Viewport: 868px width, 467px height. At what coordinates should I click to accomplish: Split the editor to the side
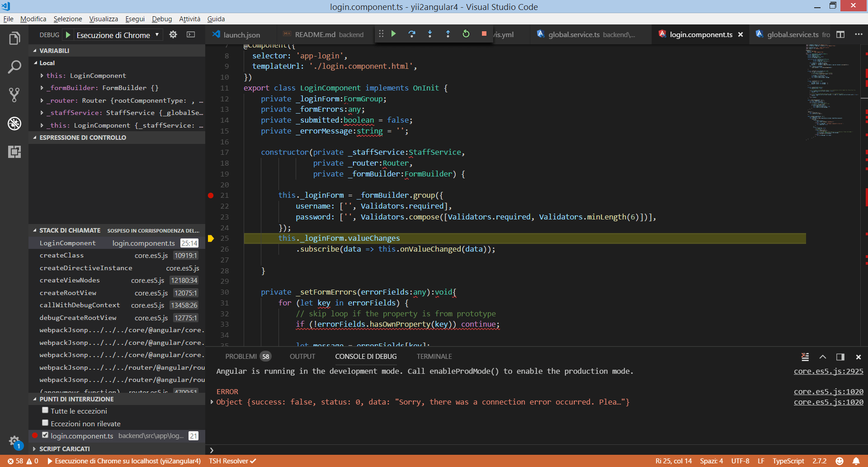tap(840, 34)
